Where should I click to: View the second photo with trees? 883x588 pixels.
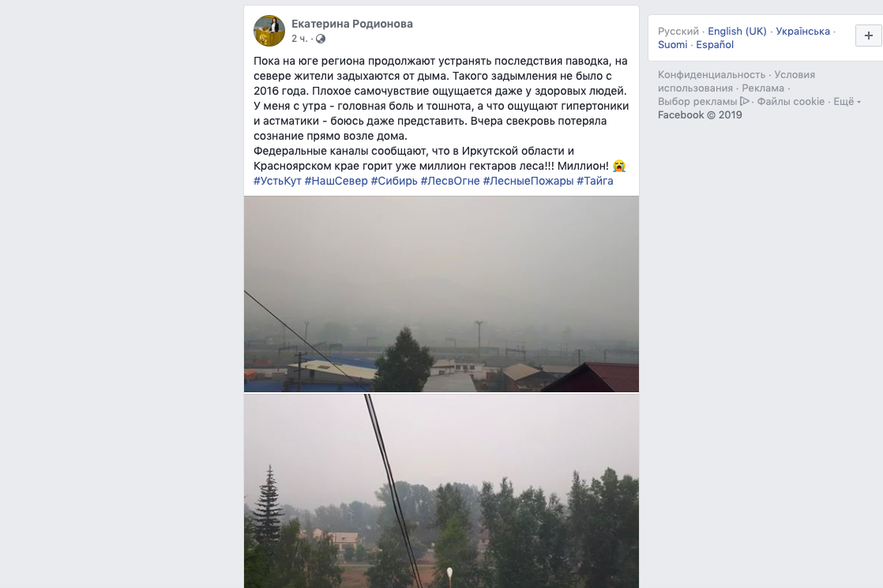click(x=441, y=491)
